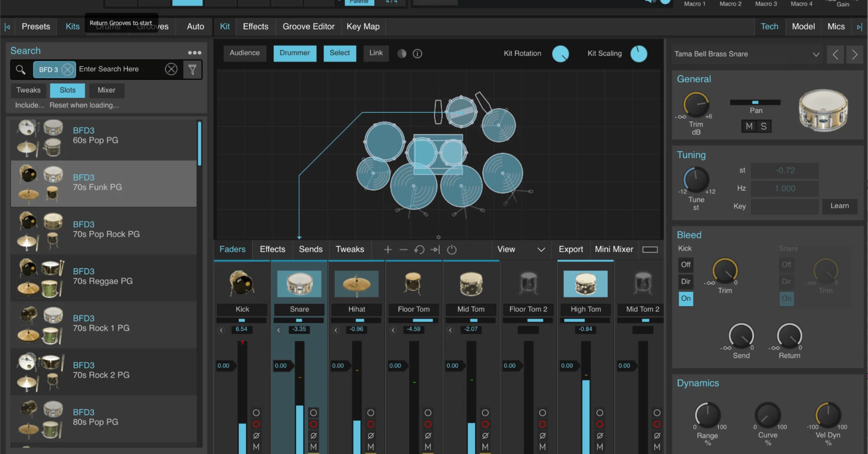Remove a mixer channel with minus icon
The width and height of the screenshot is (868, 454).
(404, 249)
